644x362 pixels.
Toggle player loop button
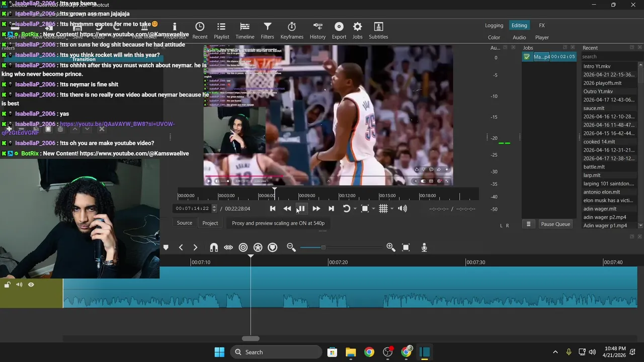coord(346,209)
